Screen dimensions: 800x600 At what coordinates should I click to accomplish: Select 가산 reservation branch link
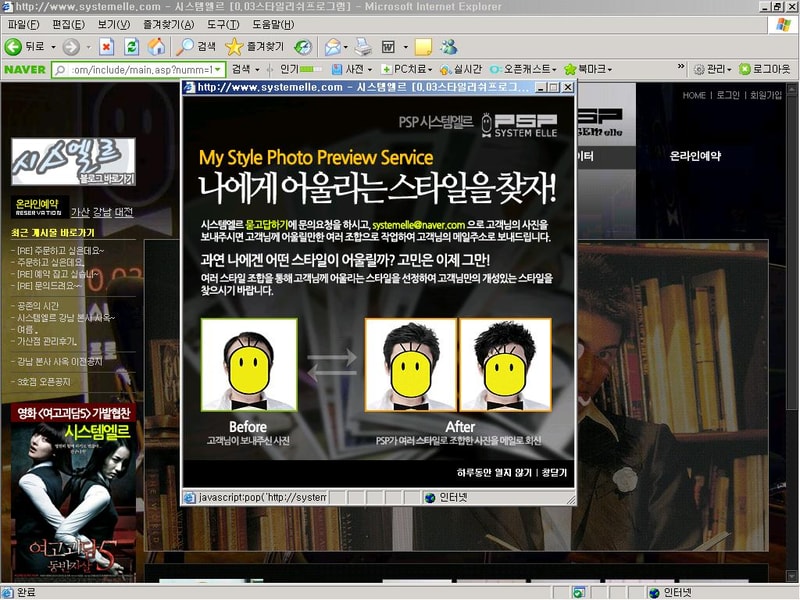click(x=80, y=212)
